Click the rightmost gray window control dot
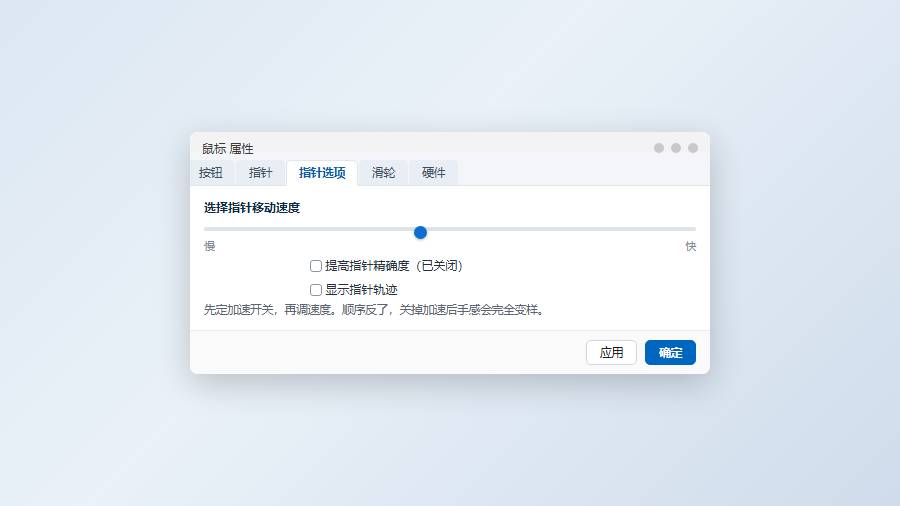The width and height of the screenshot is (900, 506). (693, 148)
